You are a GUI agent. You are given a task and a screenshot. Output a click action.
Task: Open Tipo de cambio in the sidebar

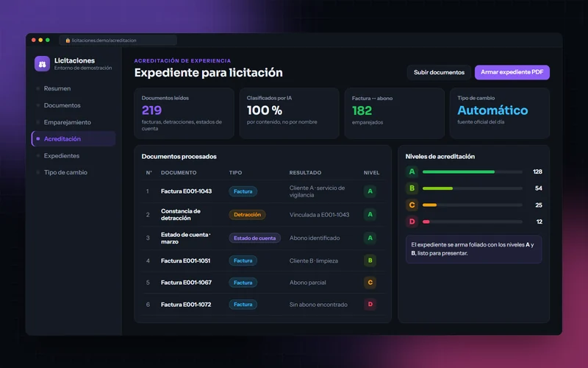[x=73, y=172]
